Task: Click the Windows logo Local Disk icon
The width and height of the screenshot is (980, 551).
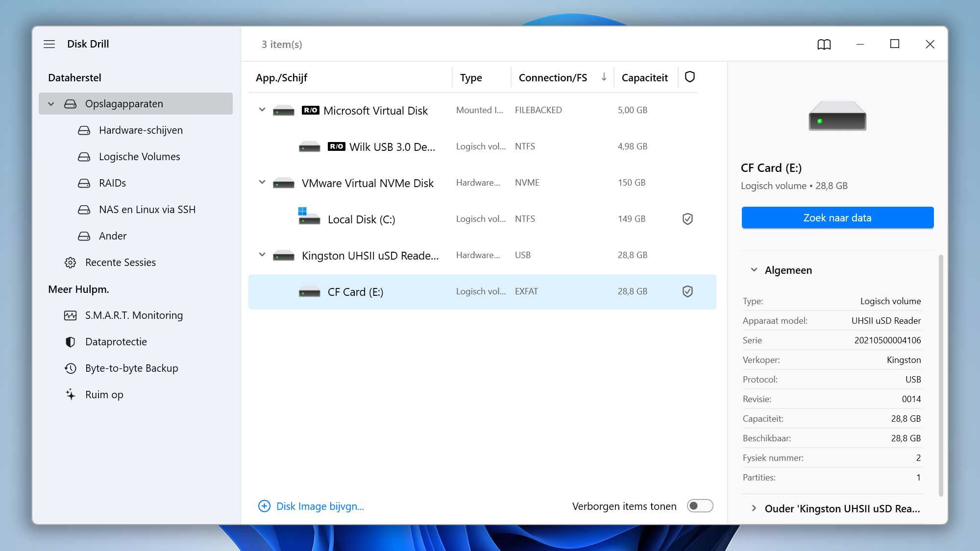Action: (x=309, y=216)
